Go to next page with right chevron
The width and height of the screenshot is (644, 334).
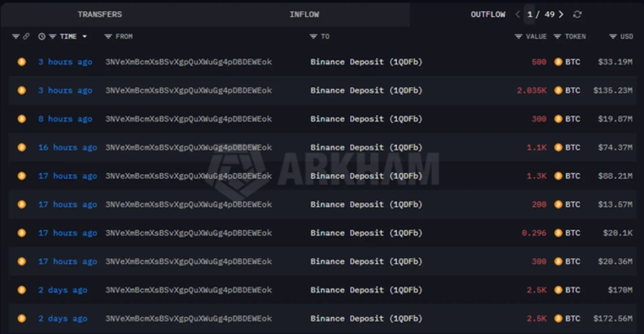coord(561,14)
